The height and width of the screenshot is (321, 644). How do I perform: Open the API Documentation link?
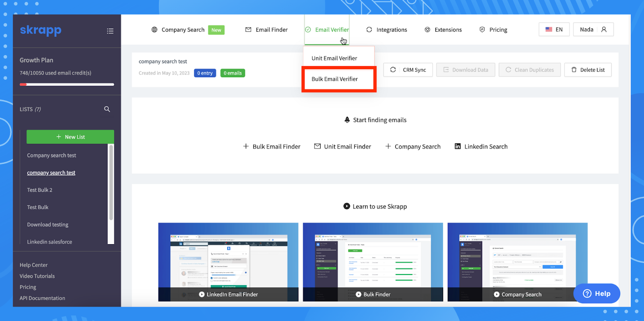(x=42, y=298)
